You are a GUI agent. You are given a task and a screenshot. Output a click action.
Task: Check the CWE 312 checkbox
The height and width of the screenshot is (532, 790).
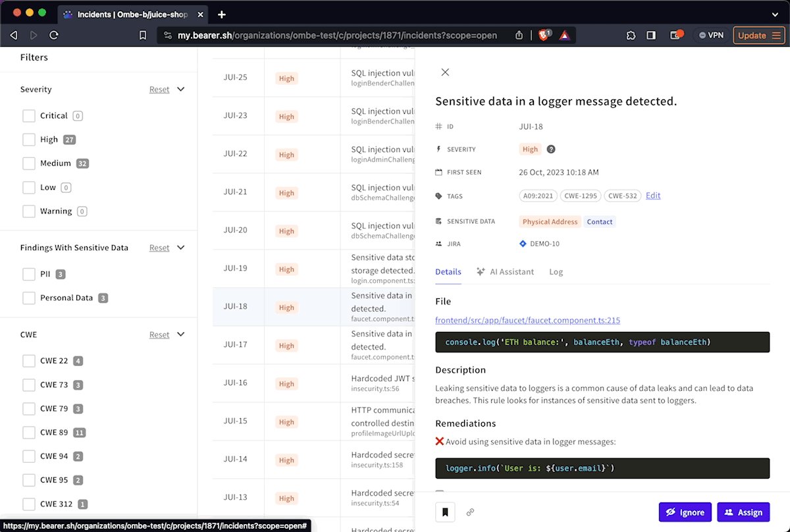29,504
